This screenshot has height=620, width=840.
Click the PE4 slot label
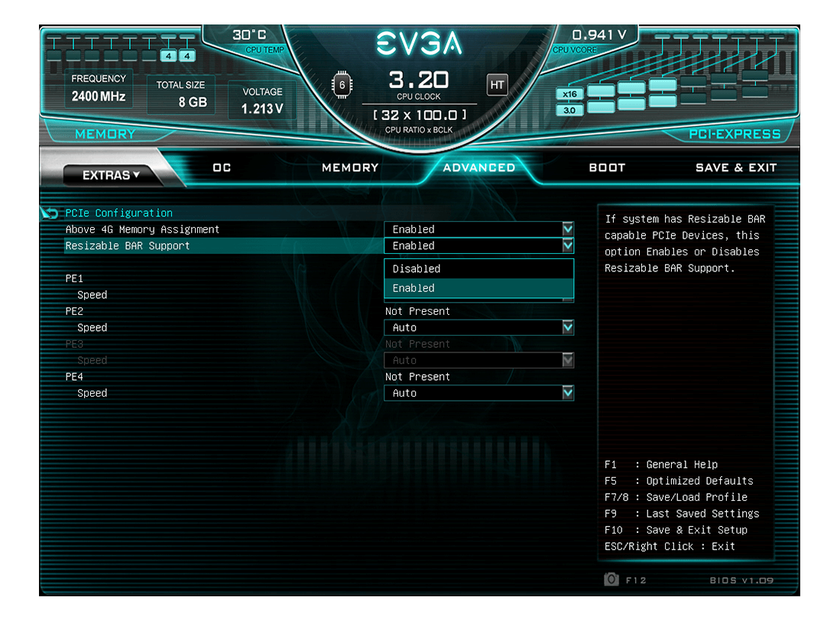74,377
